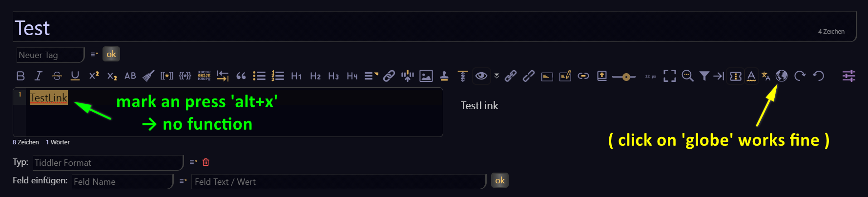The image size is (868, 197).
Task: Toggle the spellcheck underlined-A button
Action: 751,76
